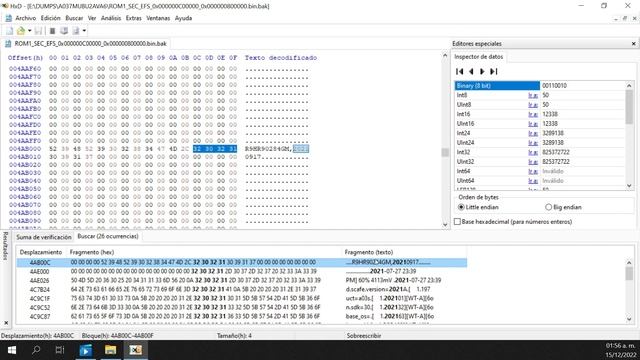
Task: Click the 'Ir a:' link for UInt32
Action: 533,162
